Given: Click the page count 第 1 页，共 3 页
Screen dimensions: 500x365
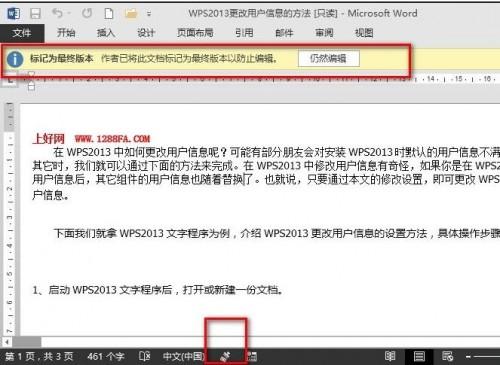Looking at the screenshot, I should [x=39, y=357].
